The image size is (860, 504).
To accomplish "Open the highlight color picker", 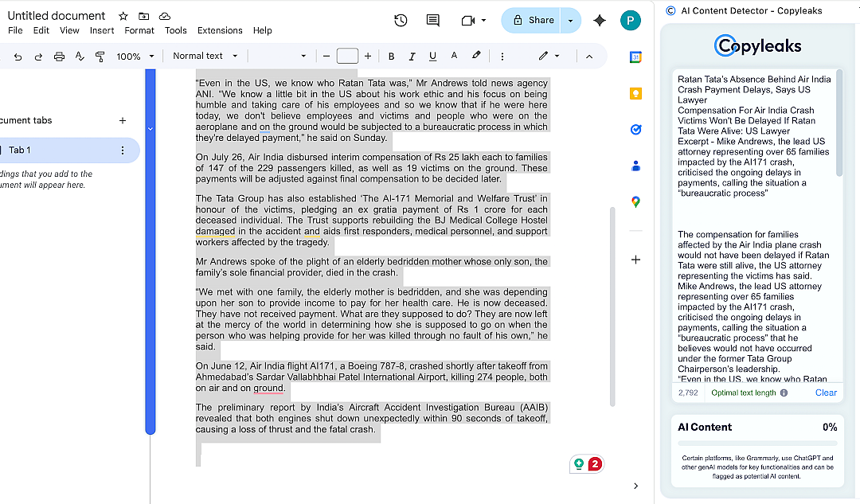I will coord(476,56).
